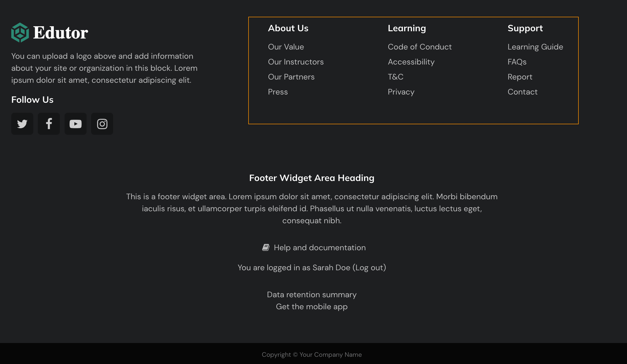The width and height of the screenshot is (627, 364).
Task: Click Get the mobile app link
Action: click(x=312, y=306)
